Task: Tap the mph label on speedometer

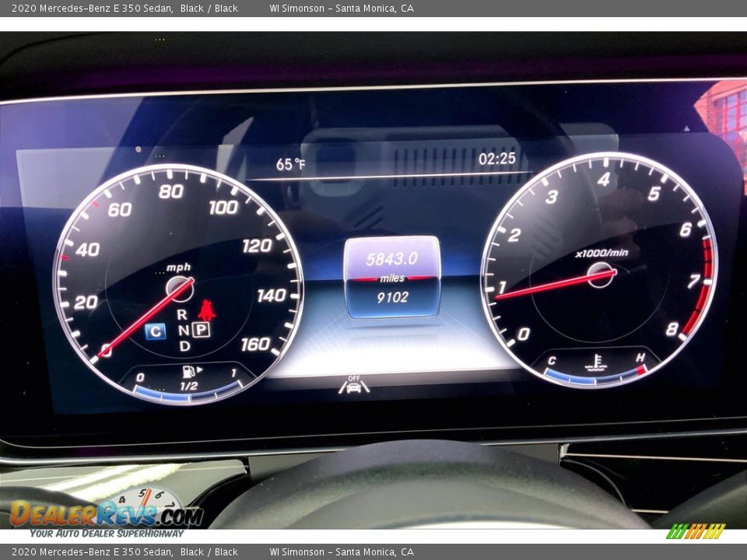Action: click(179, 268)
